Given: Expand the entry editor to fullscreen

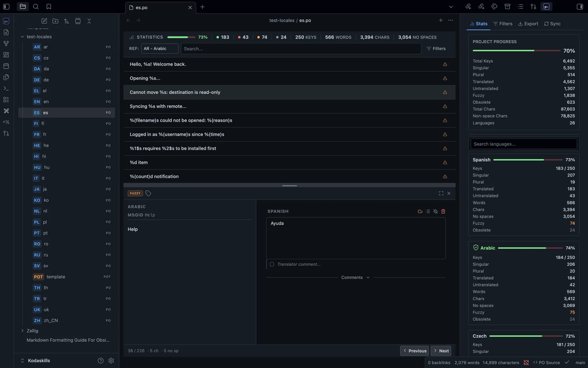Looking at the screenshot, I should click(441, 193).
